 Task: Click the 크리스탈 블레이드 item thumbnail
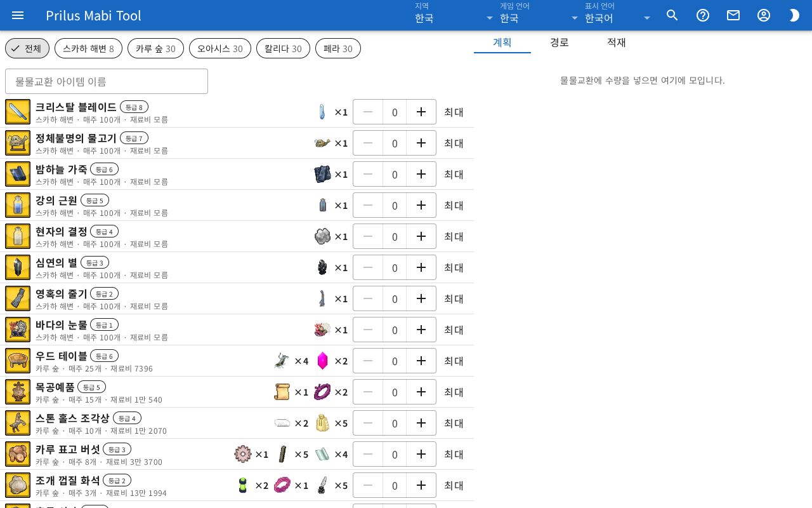tap(18, 112)
